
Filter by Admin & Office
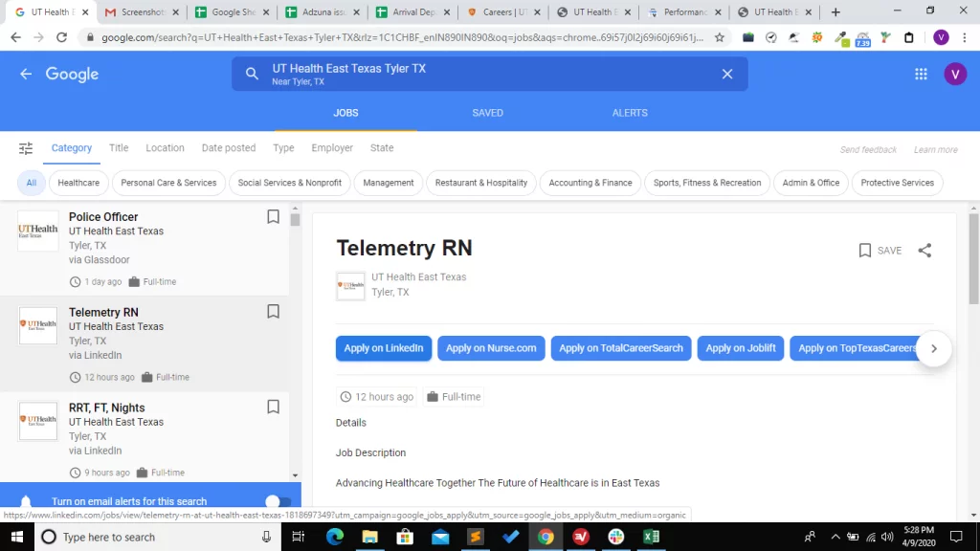point(811,183)
